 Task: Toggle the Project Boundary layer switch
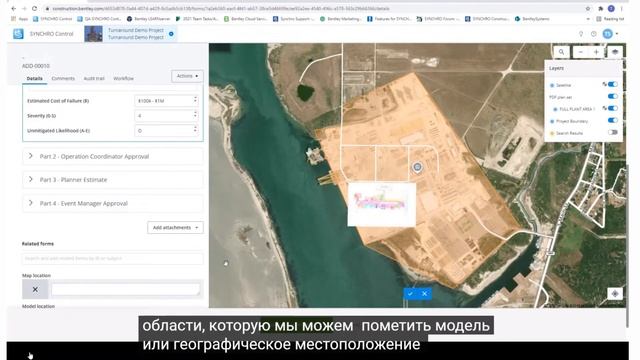613,120
